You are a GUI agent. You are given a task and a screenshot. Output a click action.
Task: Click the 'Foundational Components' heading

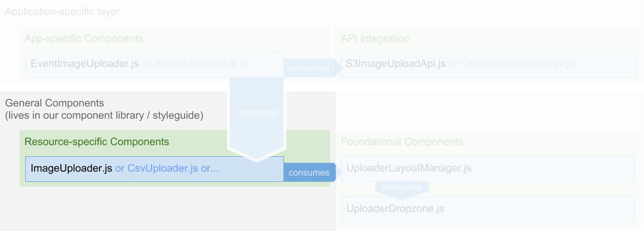[402, 142]
